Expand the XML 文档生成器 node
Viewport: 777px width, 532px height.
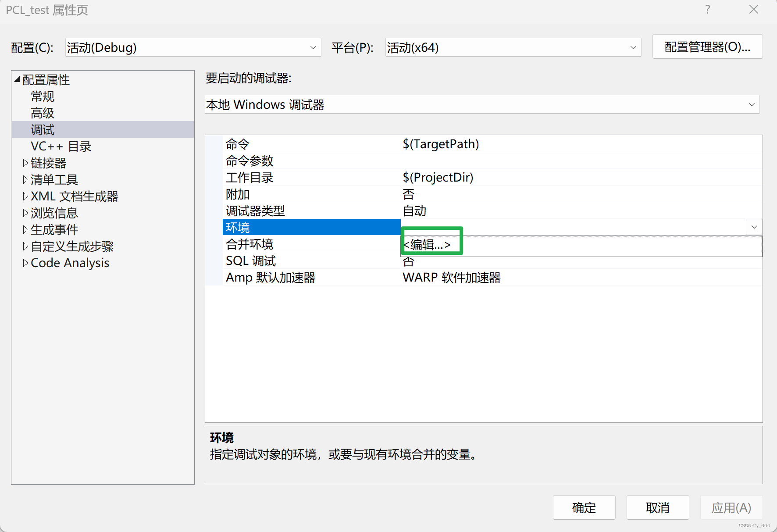[x=25, y=196]
